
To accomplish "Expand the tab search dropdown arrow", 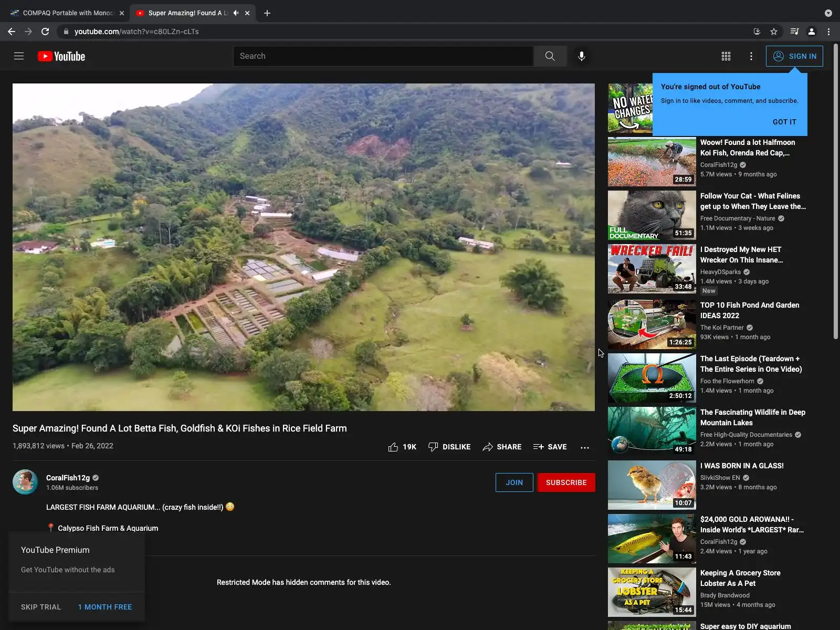I will click(828, 13).
